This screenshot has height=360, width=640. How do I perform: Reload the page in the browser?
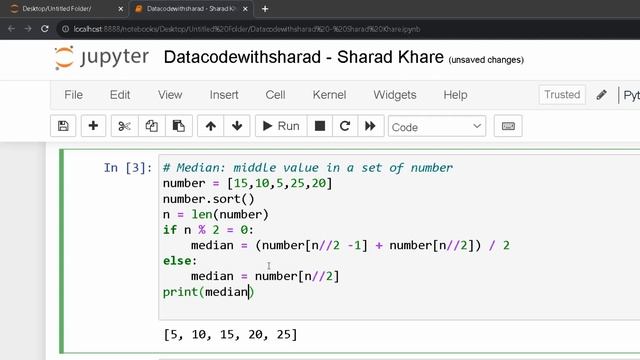click(x=45, y=29)
